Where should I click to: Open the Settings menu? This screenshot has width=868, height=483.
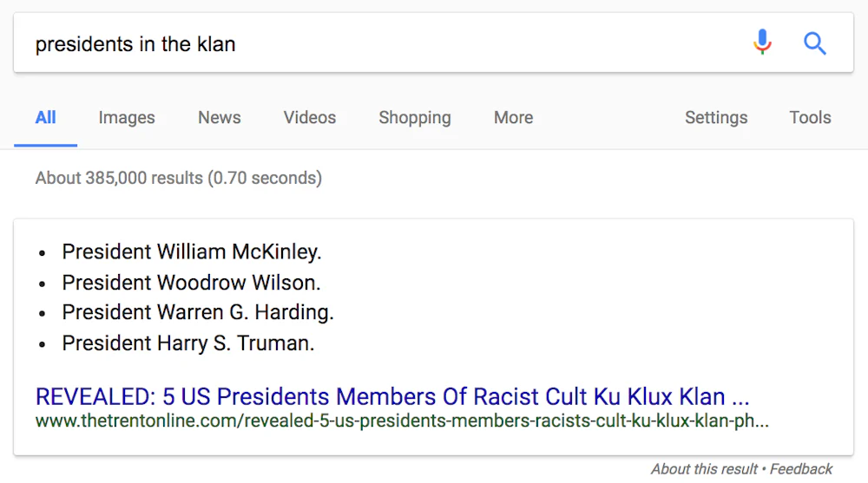[x=716, y=118]
